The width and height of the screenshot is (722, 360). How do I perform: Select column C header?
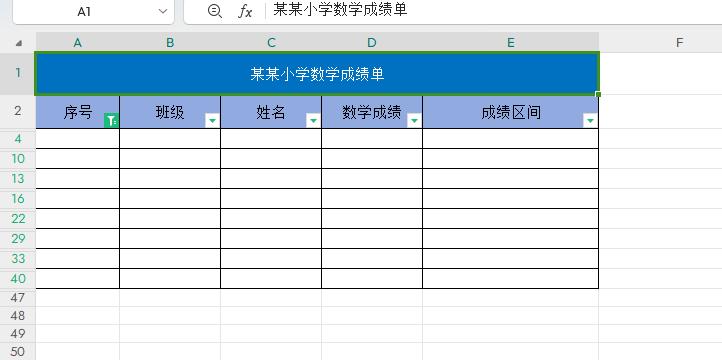[271, 43]
